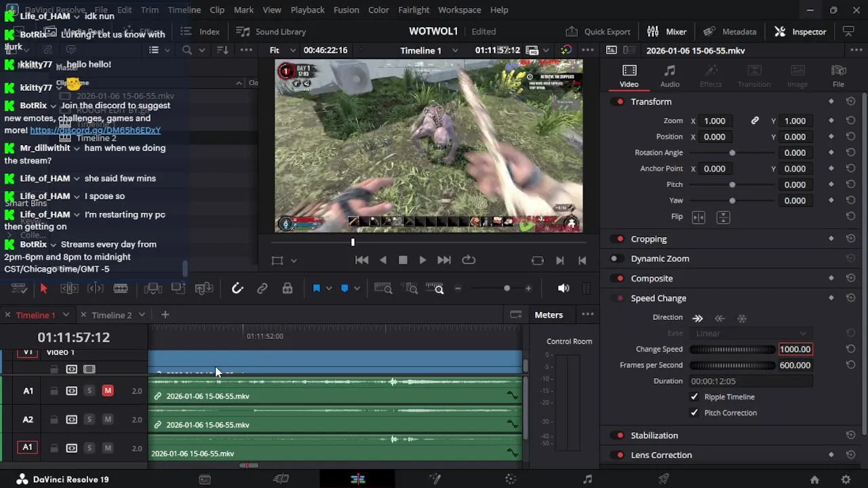Set forward speed direction arrow

(x=697, y=318)
